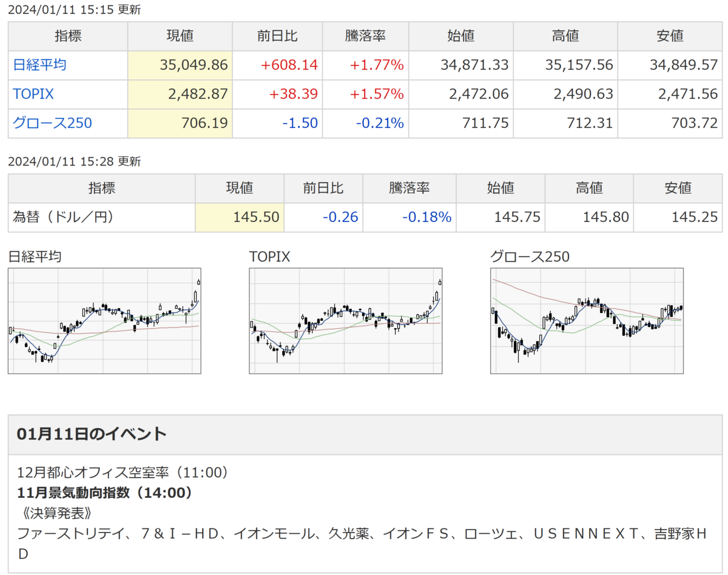The height and width of the screenshot is (575, 728).
Task: Click the TOPIX candlestick chart thumbnail
Action: point(346,321)
